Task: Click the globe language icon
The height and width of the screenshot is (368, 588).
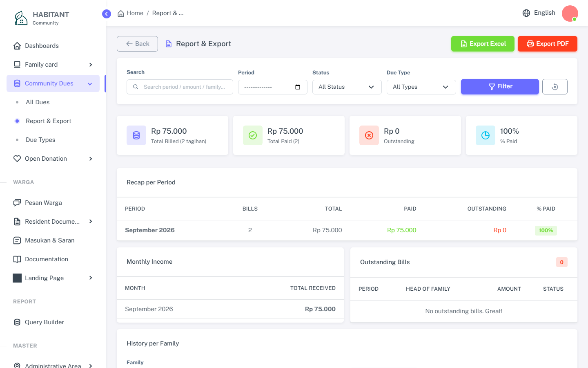Action: click(526, 13)
